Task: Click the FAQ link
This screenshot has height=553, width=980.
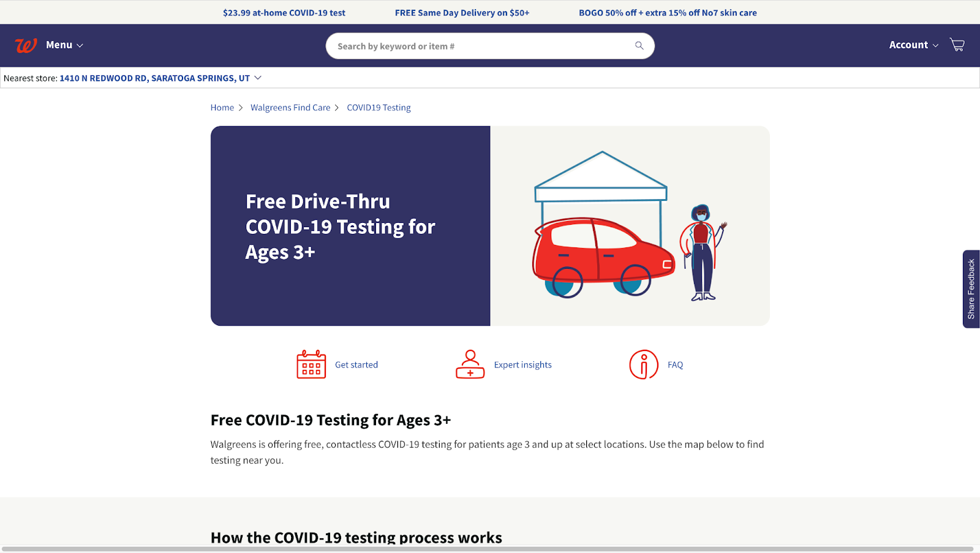Action: tap(675, 365)
